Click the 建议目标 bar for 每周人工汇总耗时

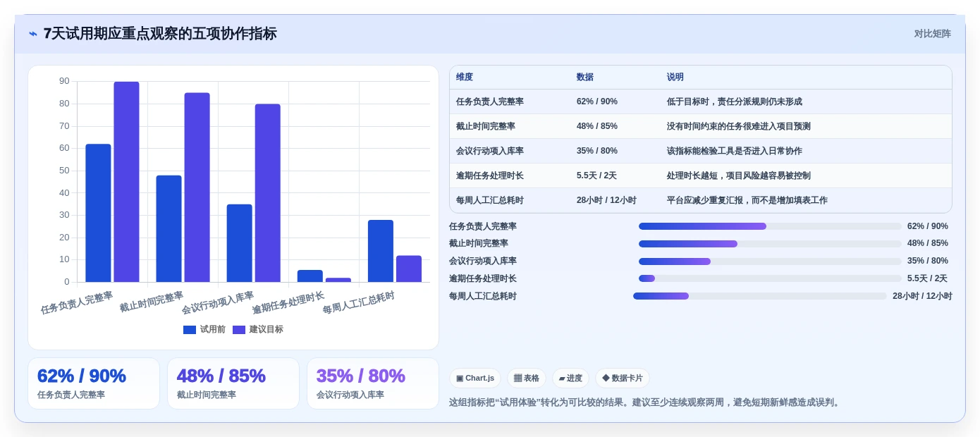point(408,269)
